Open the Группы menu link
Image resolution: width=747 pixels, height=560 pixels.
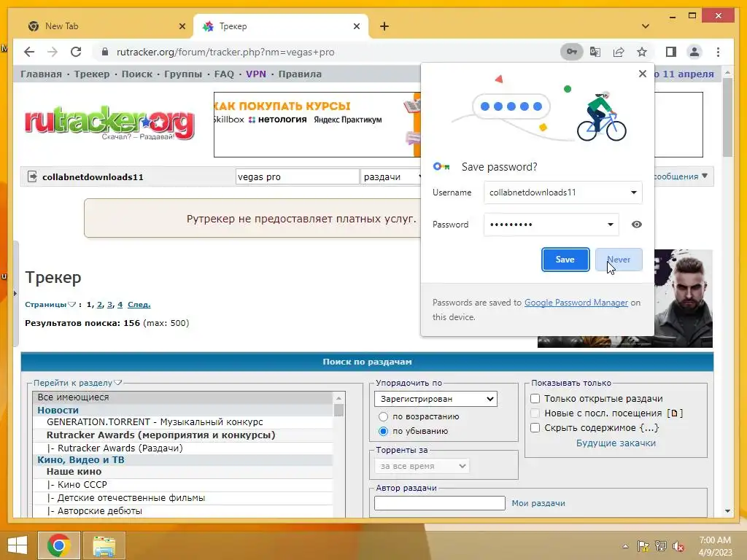click(x=183, y=74)
